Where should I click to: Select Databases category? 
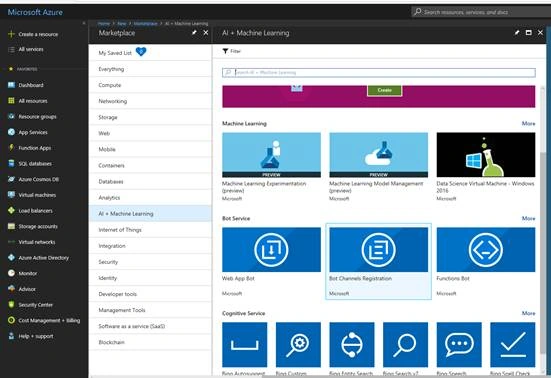click(150, 182)
